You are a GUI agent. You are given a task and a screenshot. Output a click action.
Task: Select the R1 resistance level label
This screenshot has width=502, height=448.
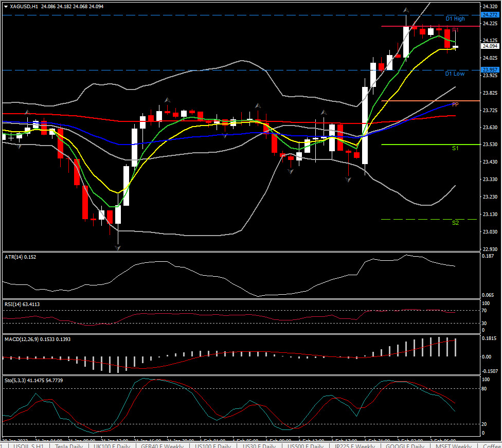455,30
